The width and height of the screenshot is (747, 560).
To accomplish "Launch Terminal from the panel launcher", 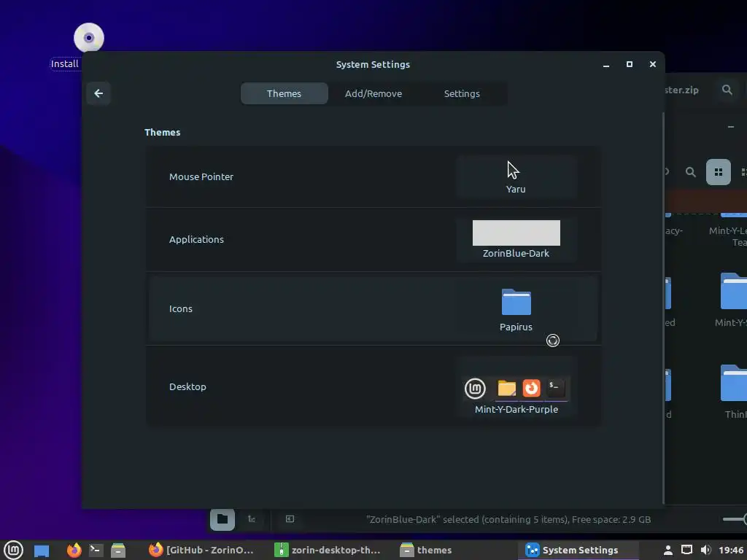I will pyautogui.click(x=96, y=550).
